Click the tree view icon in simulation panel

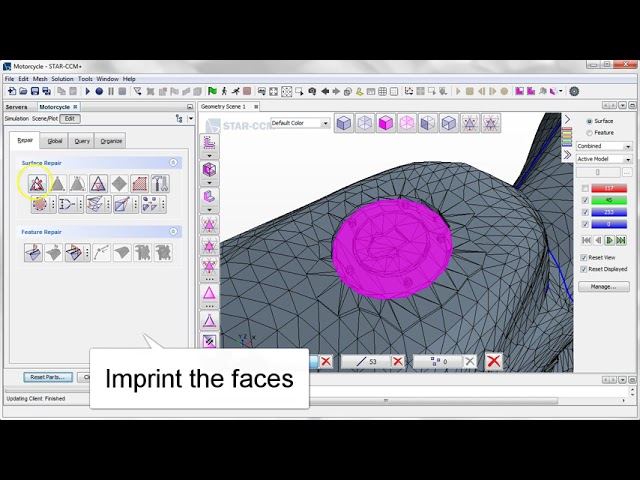pos(179,119)
